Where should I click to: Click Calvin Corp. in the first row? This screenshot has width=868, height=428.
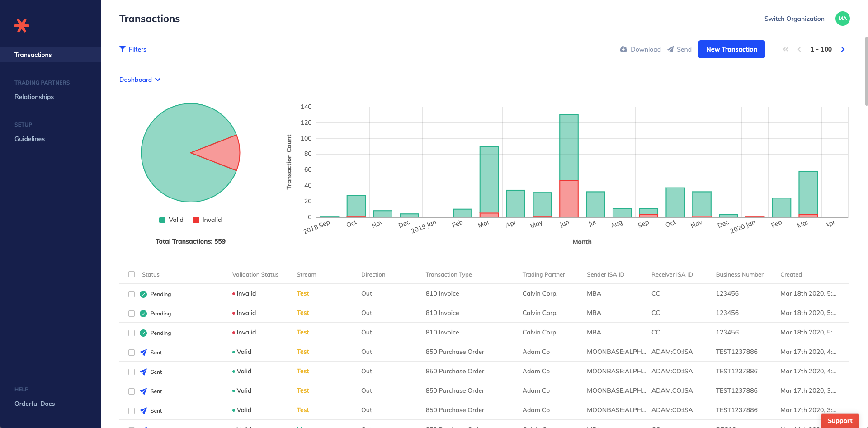(x=540, y=293)
